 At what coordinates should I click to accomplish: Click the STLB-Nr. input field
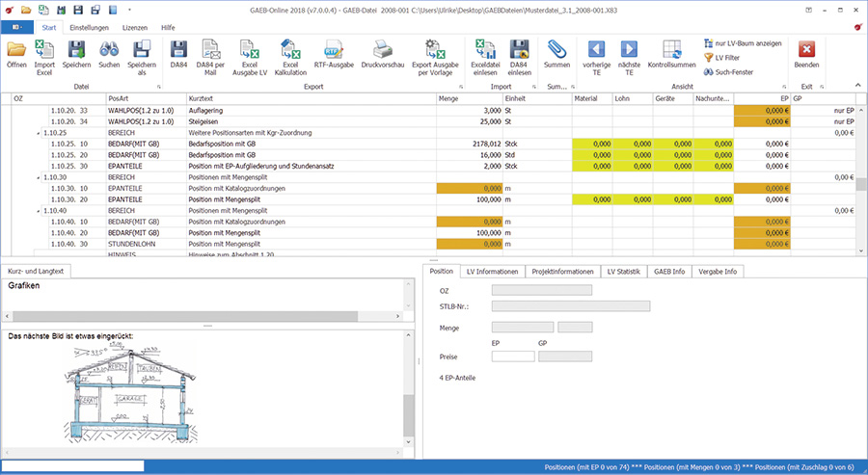(x=571, y=305)
